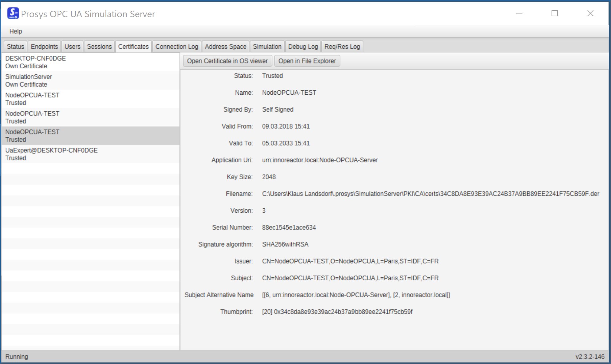
Task: Switch to the Status tab
Action: point(15,46)
